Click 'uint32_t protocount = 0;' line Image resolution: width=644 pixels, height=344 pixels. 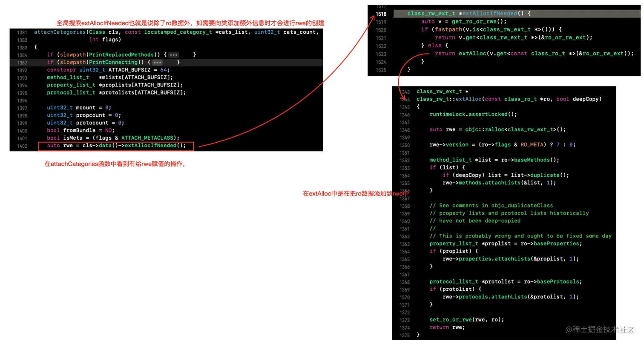(86, 123)
